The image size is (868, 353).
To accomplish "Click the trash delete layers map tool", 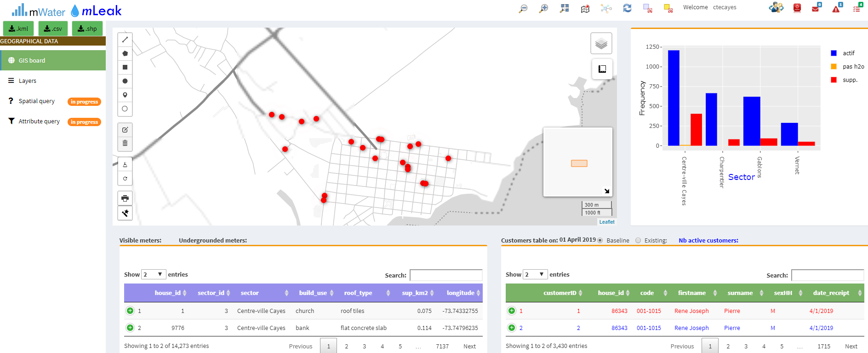I will [125, 144].
